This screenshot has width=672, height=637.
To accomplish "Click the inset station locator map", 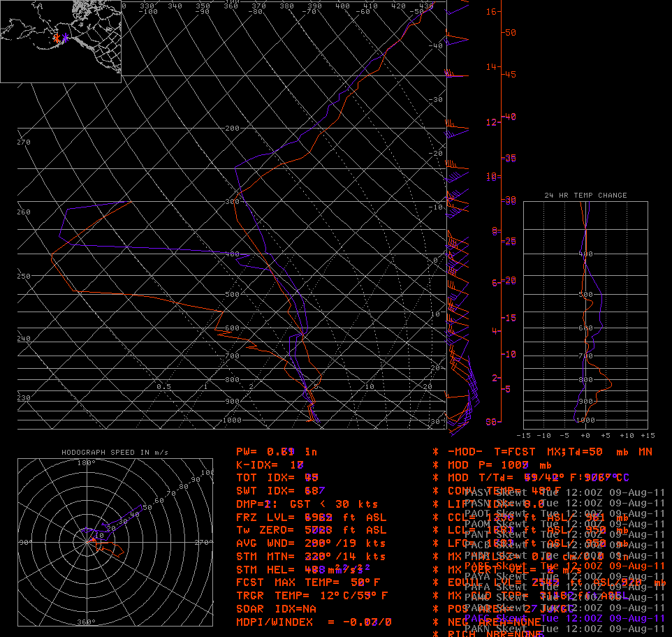I will point(61,41).
